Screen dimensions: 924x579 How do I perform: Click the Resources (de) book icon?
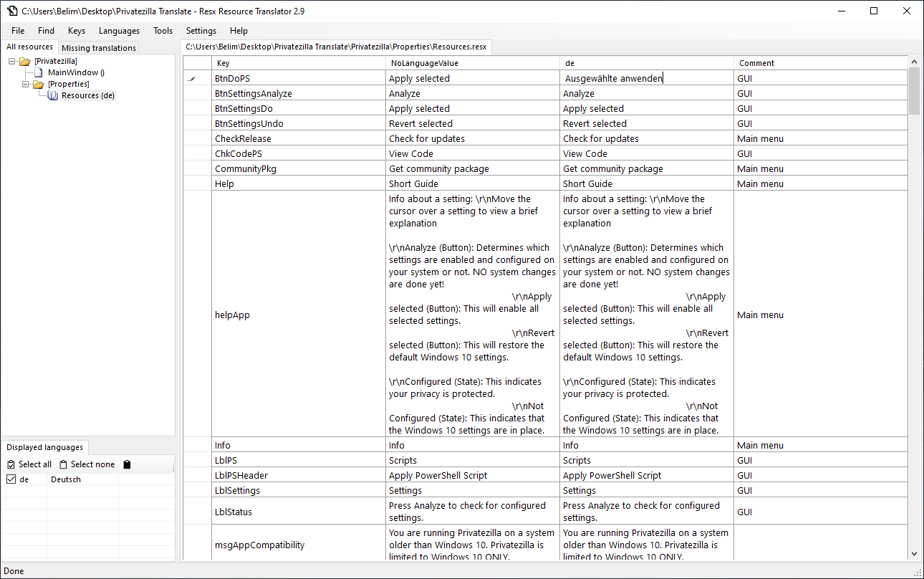pos(52,95)
